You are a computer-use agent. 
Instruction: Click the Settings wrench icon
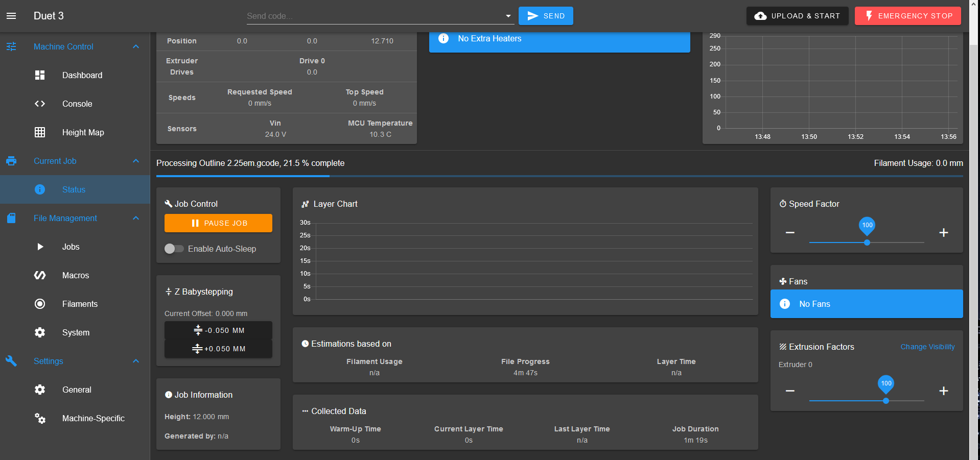[x=11, y=361]
